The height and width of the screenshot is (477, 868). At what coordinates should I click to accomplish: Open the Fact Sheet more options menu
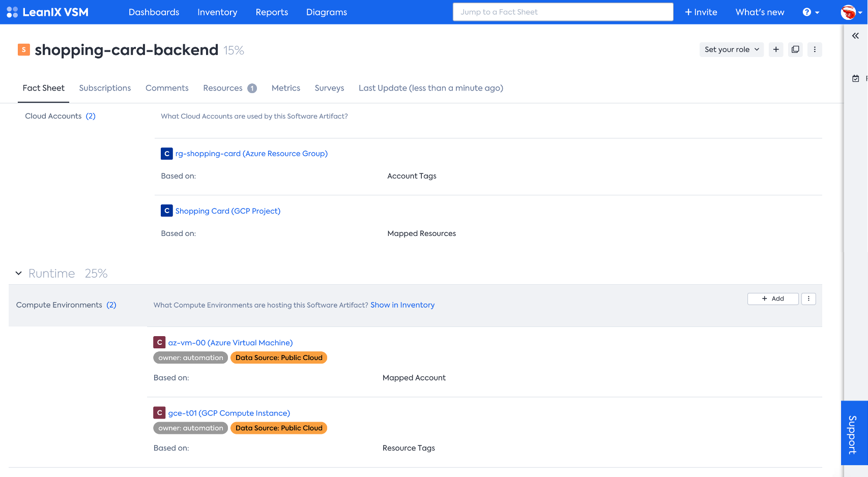[815, 49]
